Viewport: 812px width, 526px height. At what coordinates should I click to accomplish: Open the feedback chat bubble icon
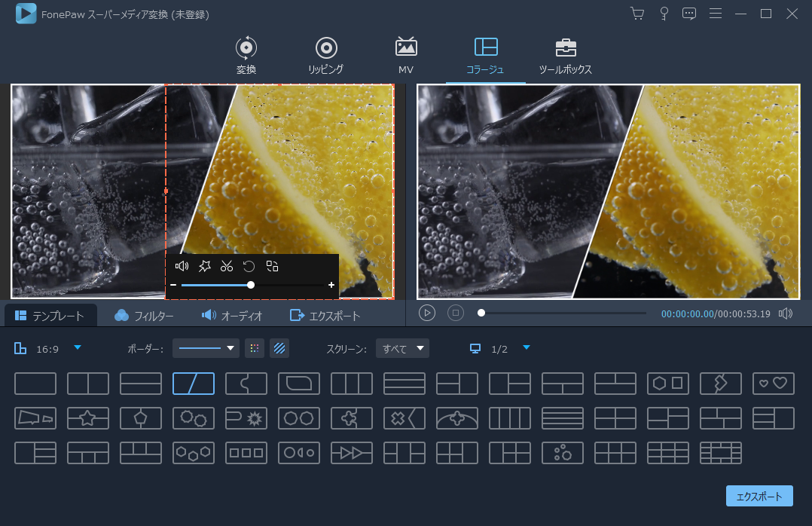(689, 14)
